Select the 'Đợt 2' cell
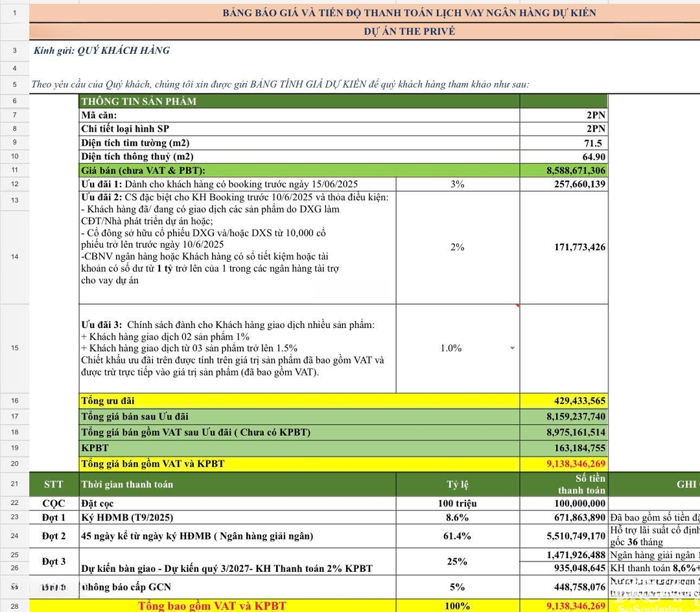 [54, 536]
